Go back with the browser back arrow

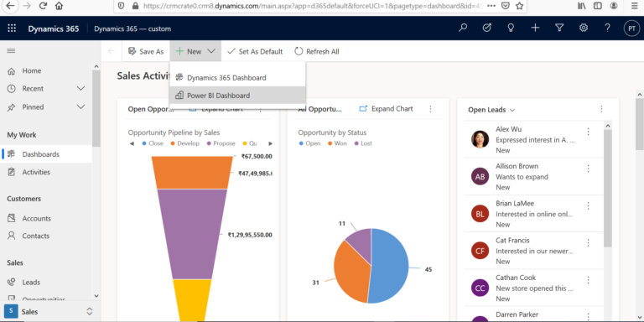point(11,6)
